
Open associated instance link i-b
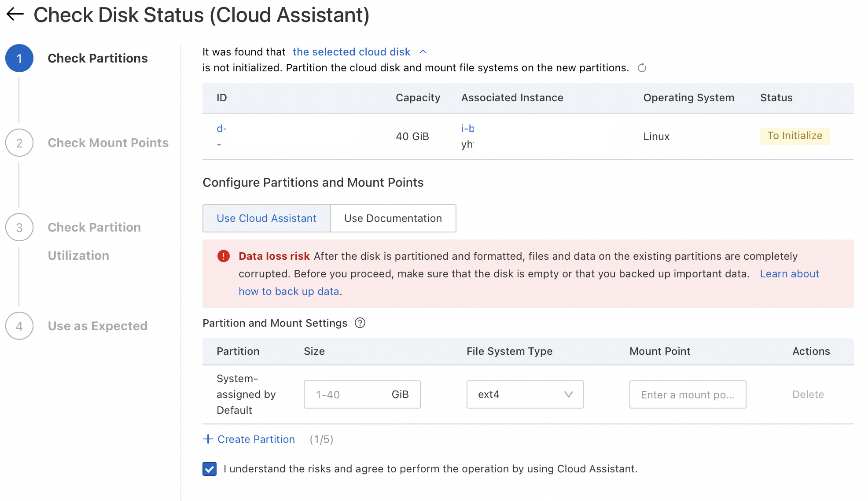(x=467, y=129)
